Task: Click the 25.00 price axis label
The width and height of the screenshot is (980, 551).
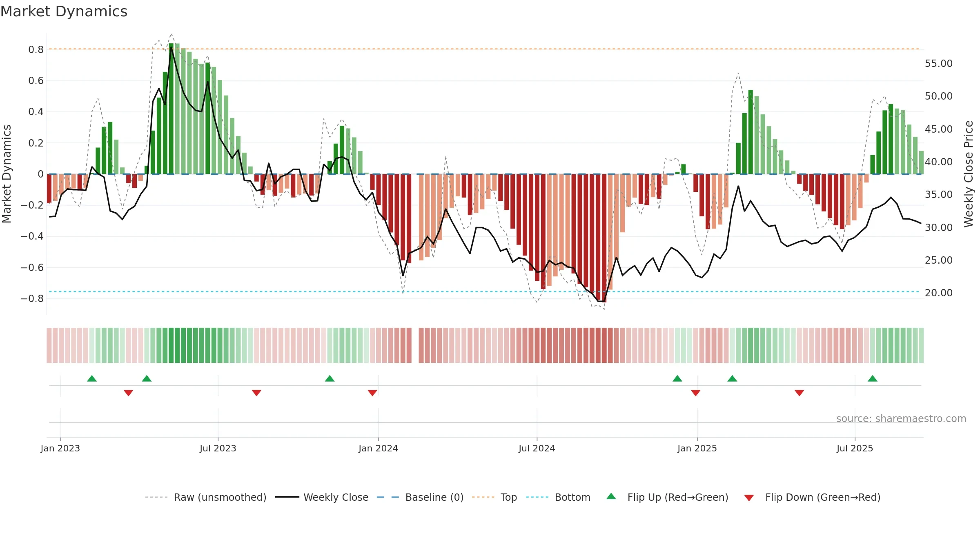Action: click(x=939, y=260)
